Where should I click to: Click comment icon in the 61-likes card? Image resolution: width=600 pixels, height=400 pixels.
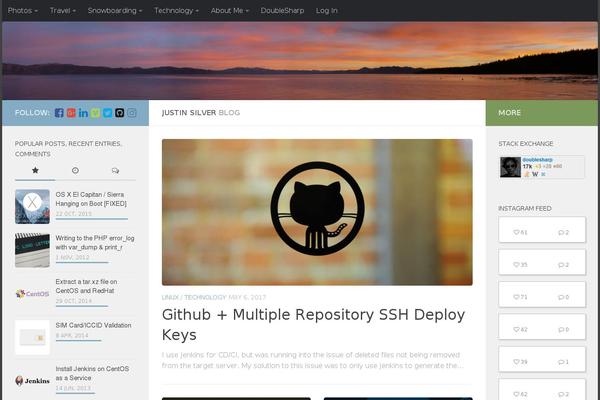coord(561,232)
